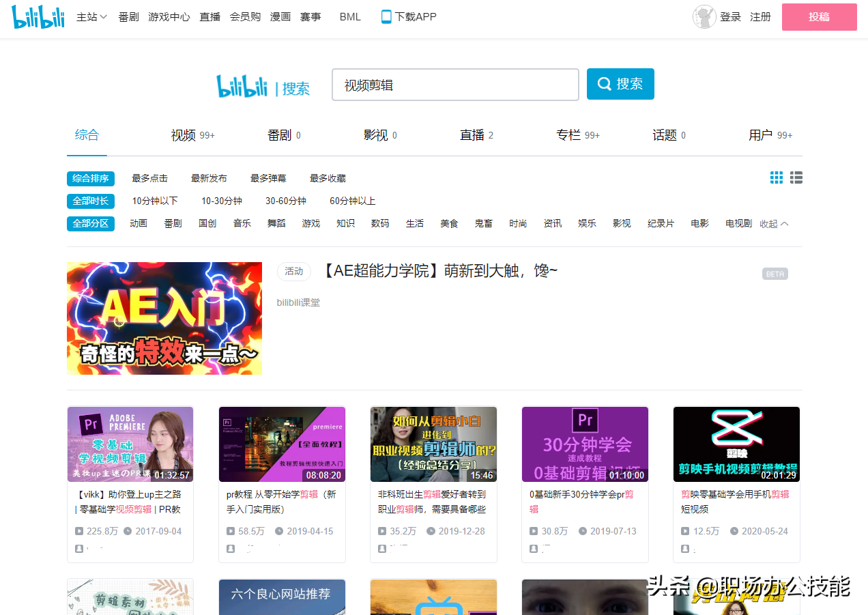Sort results by 最新发布
The width and height of the screenshot is (868, 615).
point(209,179)
